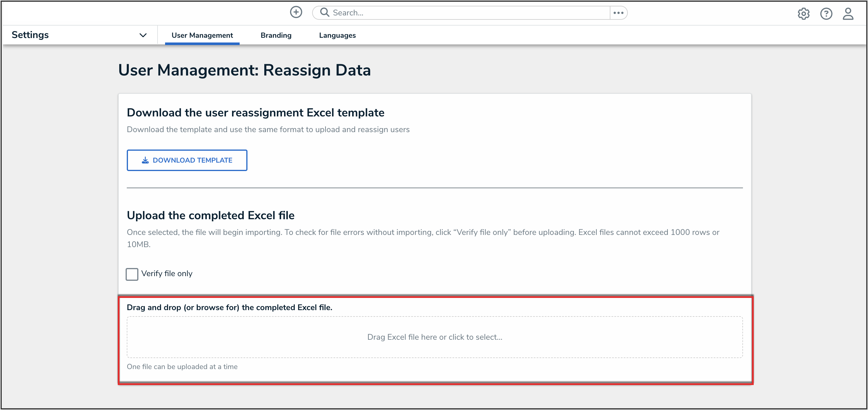868x410 pixels.
Task: Open the three-dots search options menu
Action: click(618, 13)
